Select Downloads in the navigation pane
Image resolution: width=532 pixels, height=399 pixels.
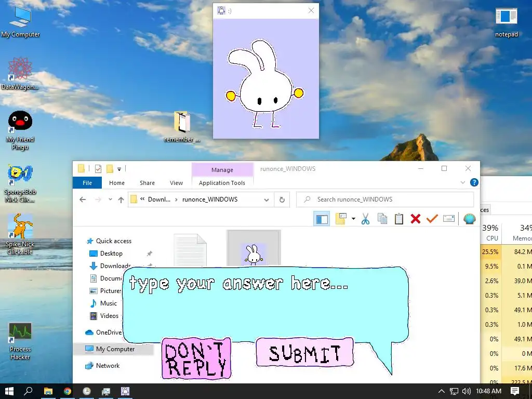(x=110, y=265)
